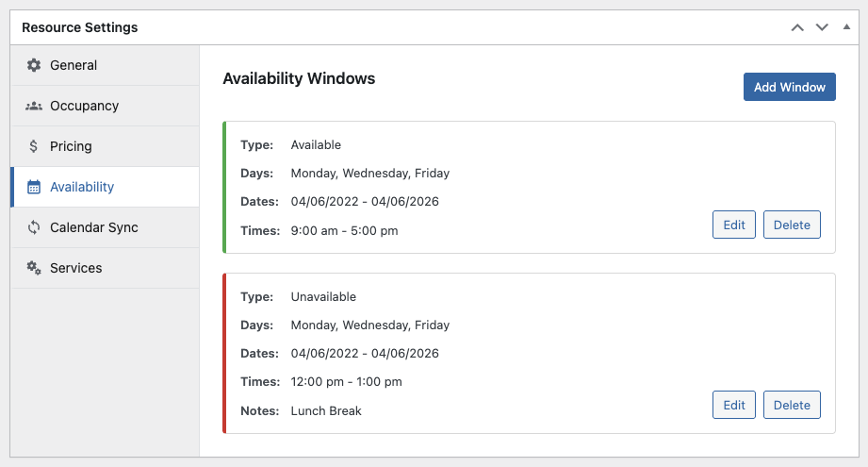Screen dimensions: 868x467
Task: Click the calendar icon beside Availability
Action: pyautogui.click(x=34, y=187)
